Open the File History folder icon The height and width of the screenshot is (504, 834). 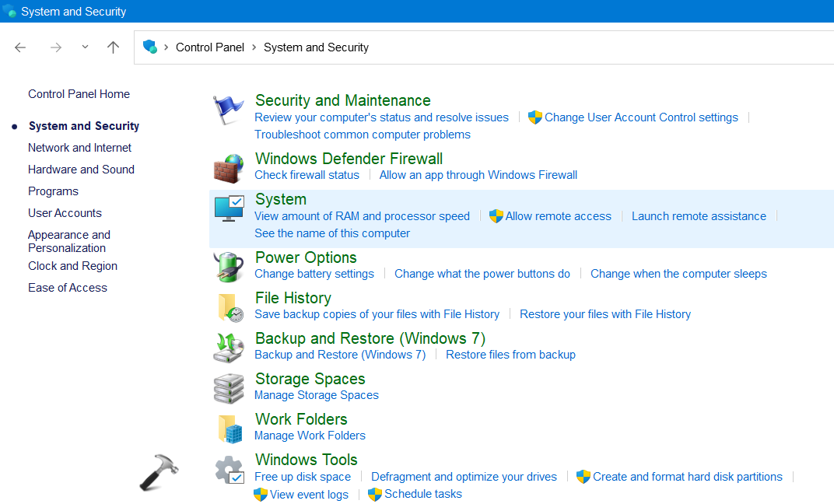[229, 307]
